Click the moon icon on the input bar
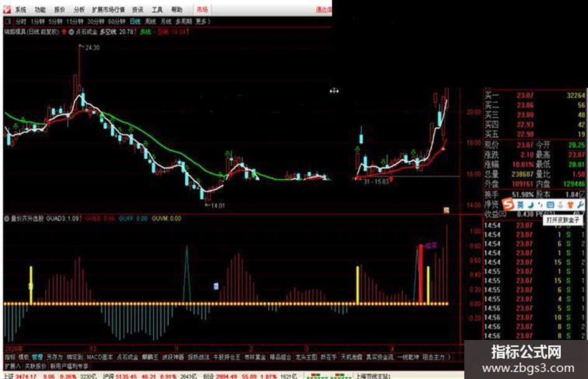588x379 pixels. point(531,205)
